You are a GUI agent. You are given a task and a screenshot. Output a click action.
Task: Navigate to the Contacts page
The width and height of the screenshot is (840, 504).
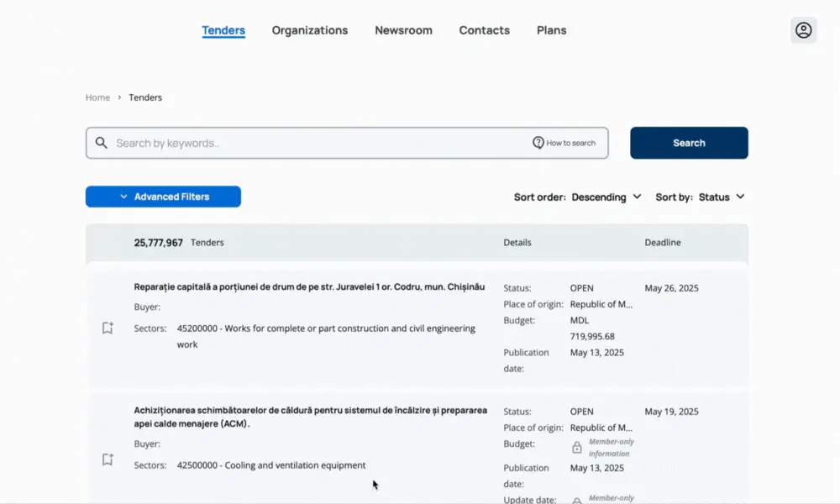tap(484, 30)
